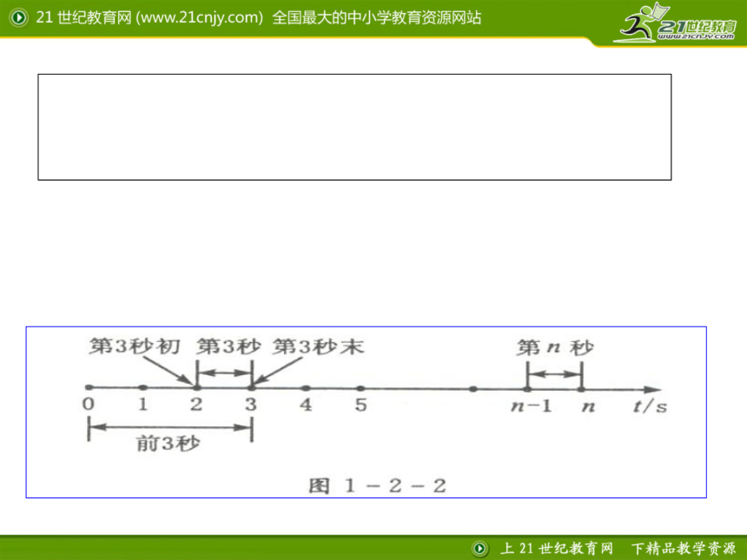This screenshot has height=560, width=747.
Task: Click the n tick label
Action: click(x=588, y=406)
